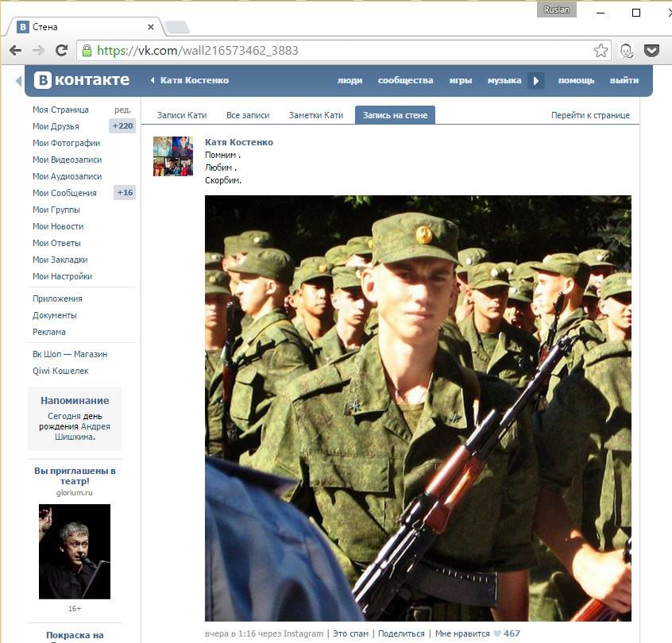The height and width of the screenshot is (643, 672).
Task: Report post via Это спам link
Action: (350, 633)
